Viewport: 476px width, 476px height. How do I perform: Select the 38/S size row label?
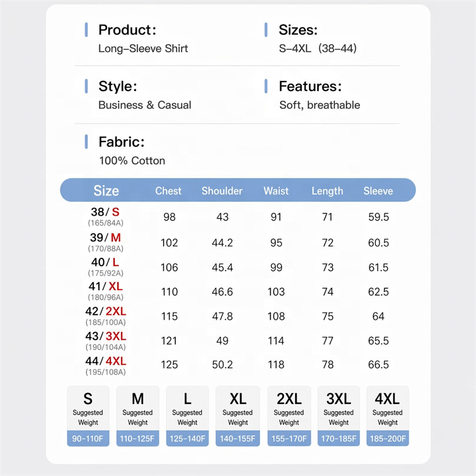(x=105, y=217)
